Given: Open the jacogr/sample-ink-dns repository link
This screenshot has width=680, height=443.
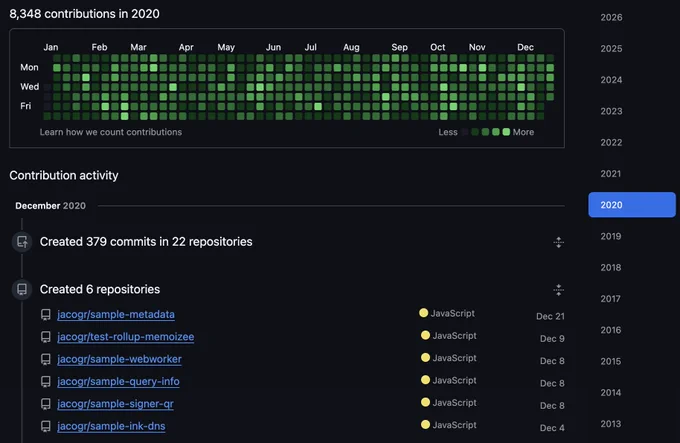Looking at the screenshot, I should (111, 426).
